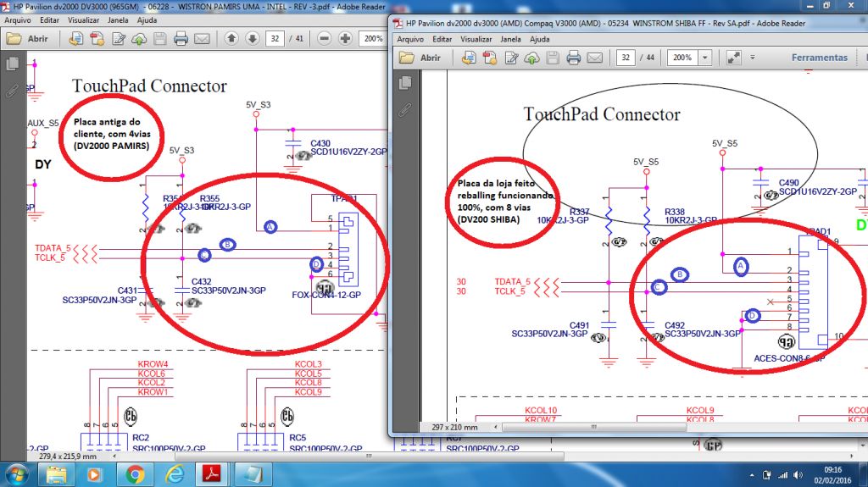Click the fit-page arrows icon in SHIBA toolbar
The image size is (868, 487).
click(x=733, y=58)
